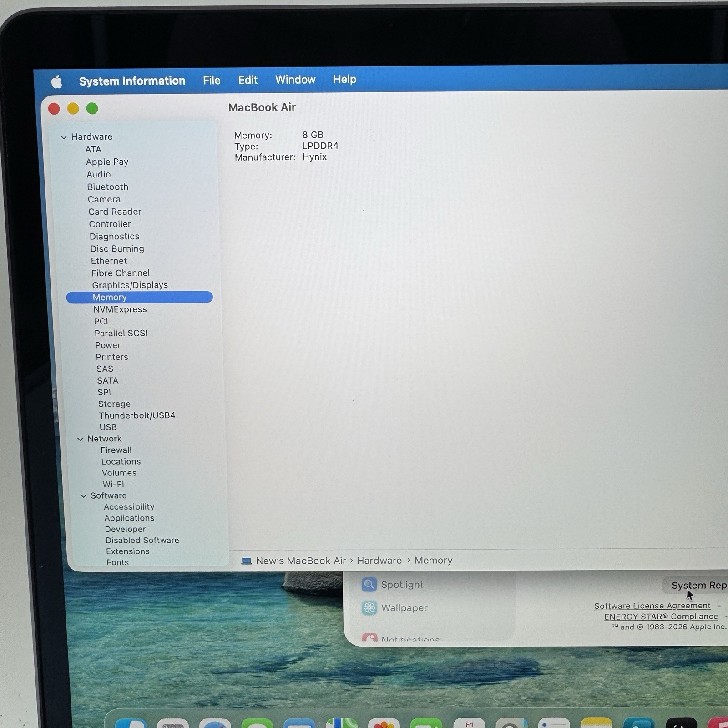The image size is (728, 728).
Task: Open the Help menu
Action: click(344, 79)
